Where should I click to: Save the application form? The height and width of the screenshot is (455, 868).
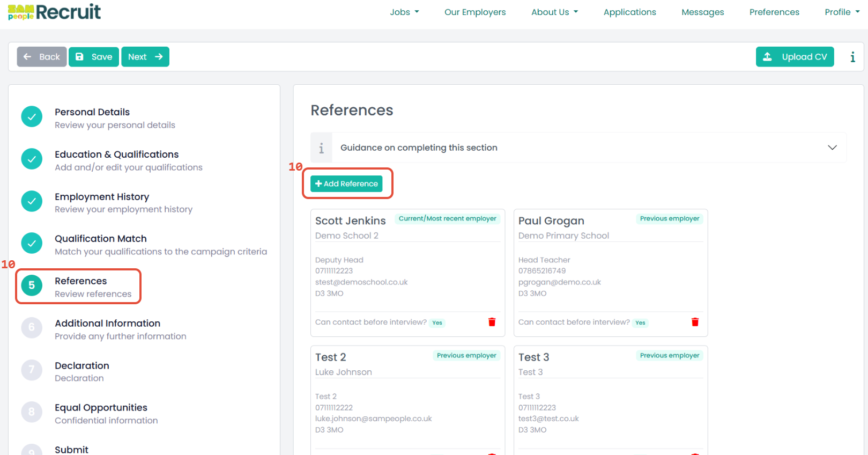[x=94, y=57]
